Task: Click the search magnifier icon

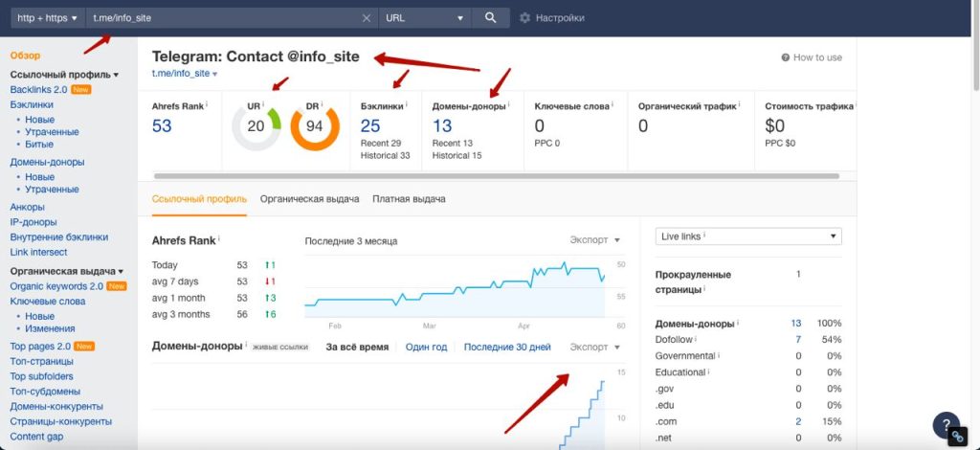Action: click(490, 18)
